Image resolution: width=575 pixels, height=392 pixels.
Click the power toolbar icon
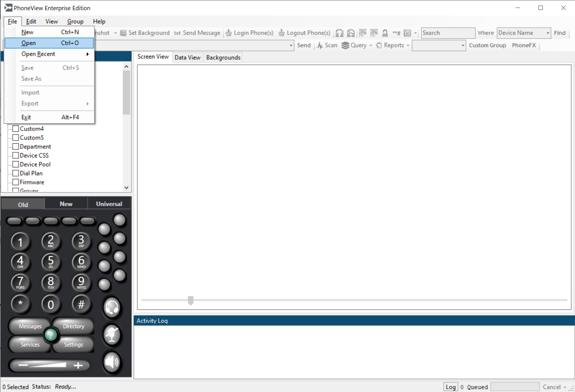[407, 33]
